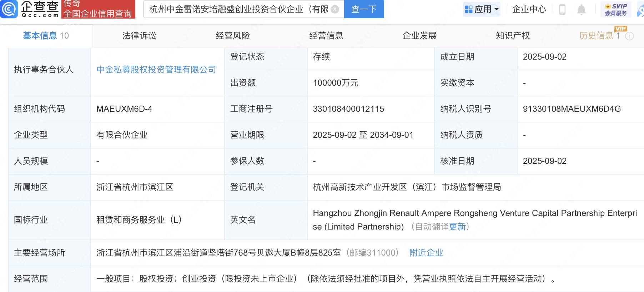The height and width of the screenshot is (292, 644).
Task: Open the SVIP member service badge
Action: click(616, 10)
